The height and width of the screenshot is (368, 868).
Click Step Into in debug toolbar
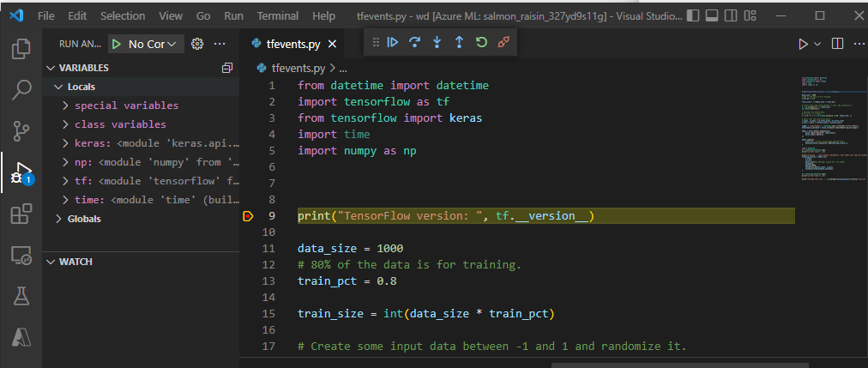[437, 42]
